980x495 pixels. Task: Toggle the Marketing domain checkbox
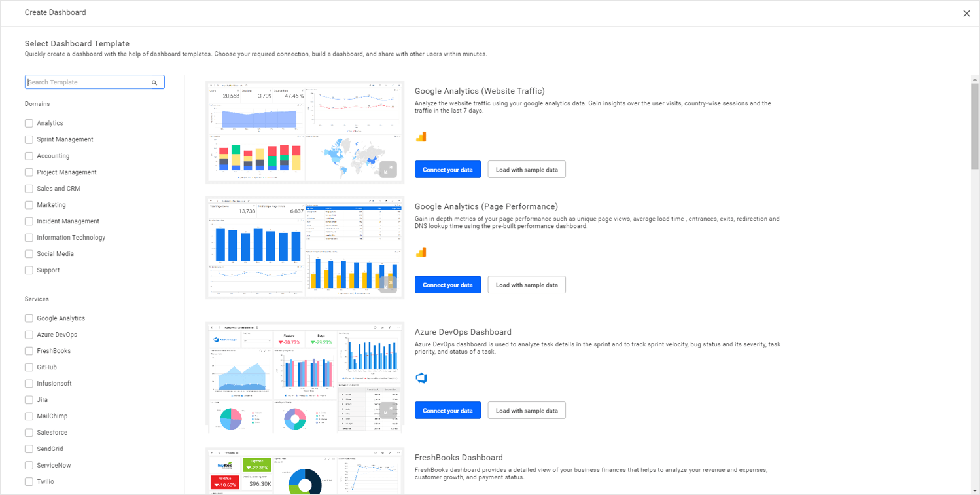(29, 205)
